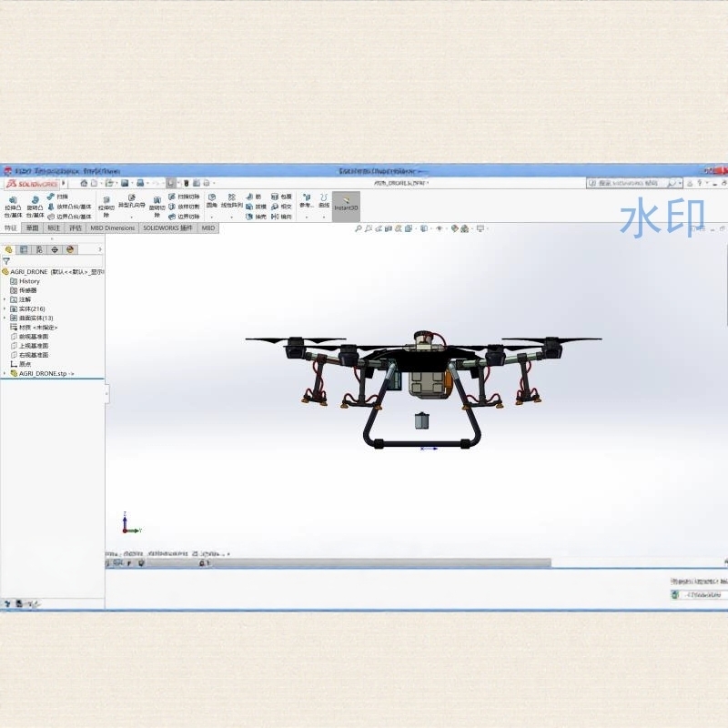Screen dimensions: 728x728
Task: Open the 参考 reference geometry tool
Action: (x=307, y=200)
